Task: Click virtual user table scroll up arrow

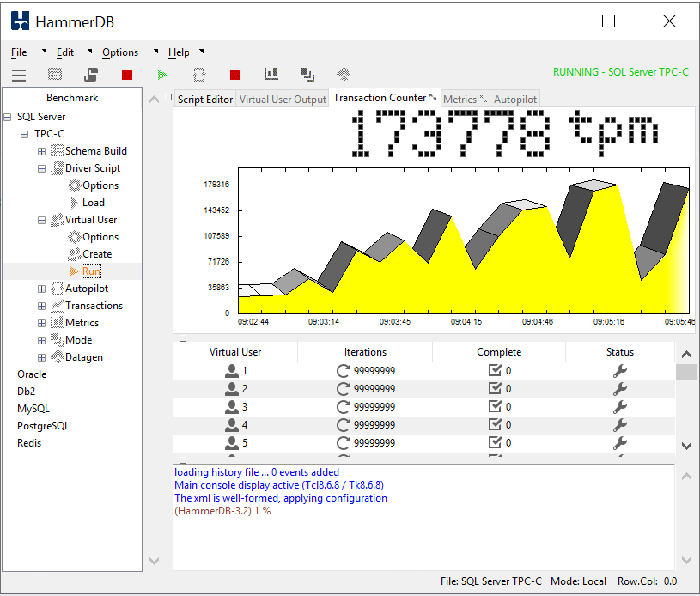Action: pos(686,355)
